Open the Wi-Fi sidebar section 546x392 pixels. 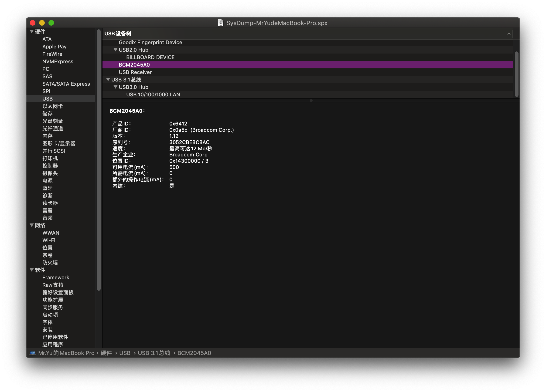(49, 240)
